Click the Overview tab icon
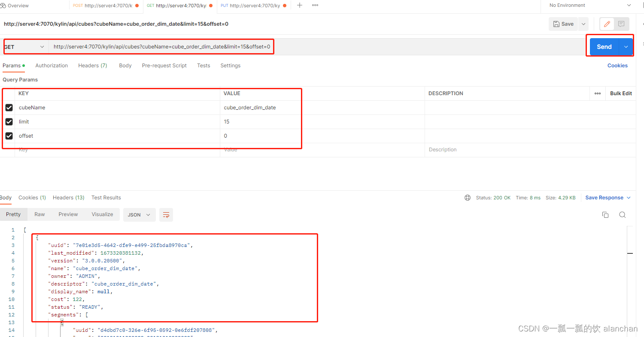 coord(3,6)
